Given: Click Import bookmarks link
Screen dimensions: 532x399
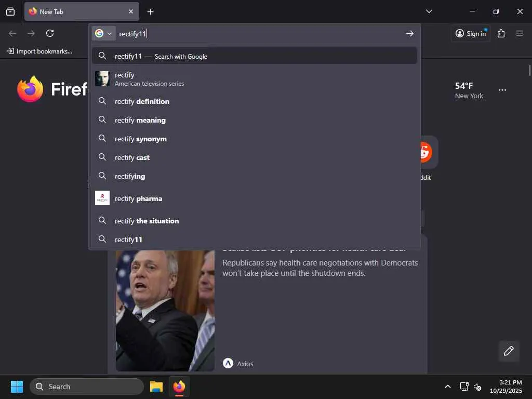Looking at the screenshot, I should tap(39, 51).
